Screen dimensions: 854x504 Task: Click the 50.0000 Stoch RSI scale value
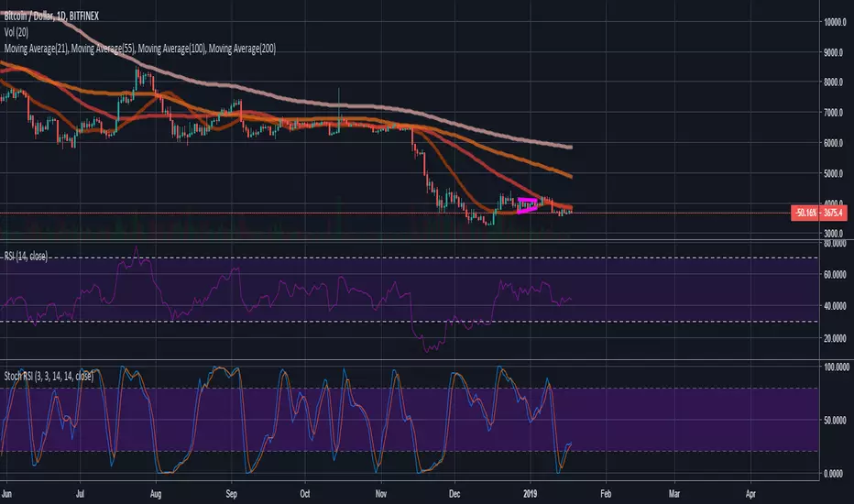coord(835,420)
